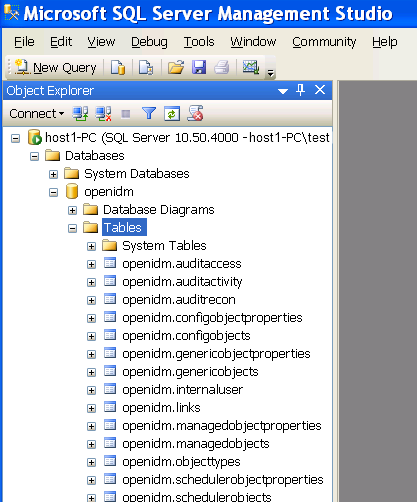This screenshot has height=502, width=417.
Task: Open the File menu
Action: 24,42
